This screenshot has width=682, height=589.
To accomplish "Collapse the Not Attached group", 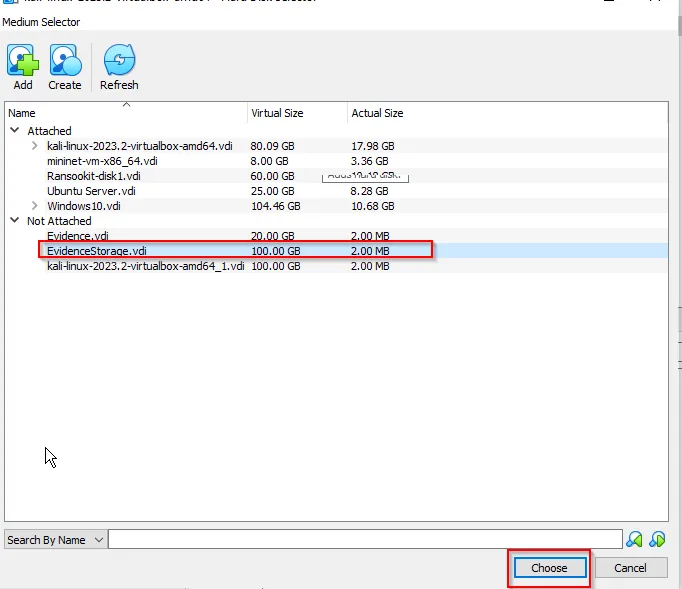I will [x=14, y=221].
